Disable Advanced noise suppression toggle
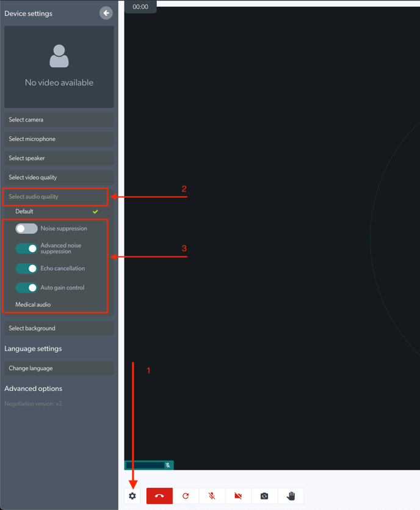 click(x=26, y=249)
